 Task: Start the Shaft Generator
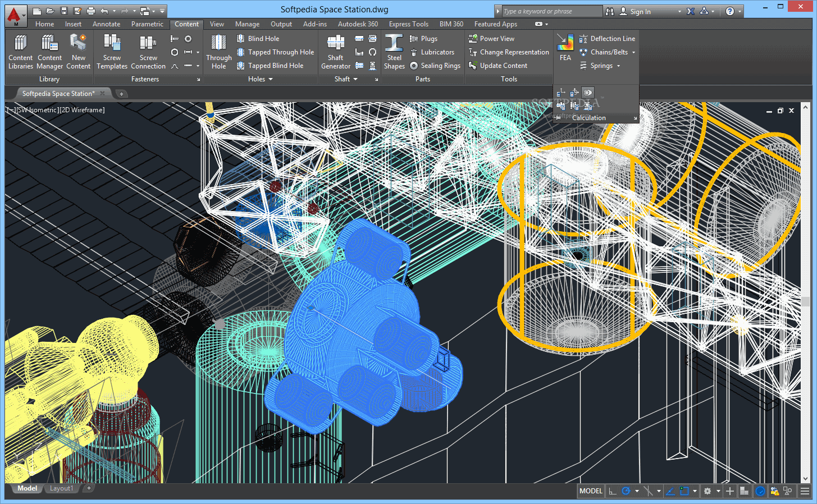pos(336,52)
